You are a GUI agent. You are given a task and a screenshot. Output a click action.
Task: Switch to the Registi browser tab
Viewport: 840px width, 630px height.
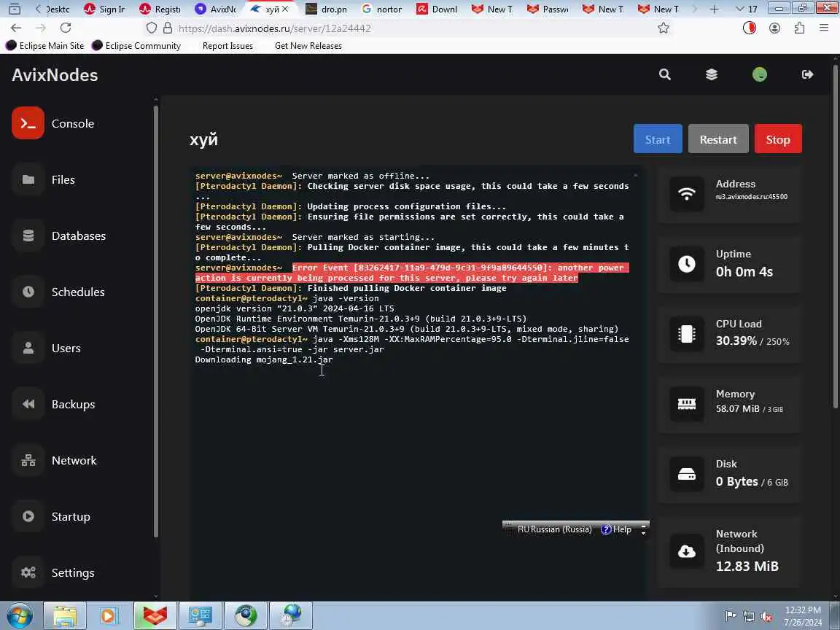tap(160, 9)
